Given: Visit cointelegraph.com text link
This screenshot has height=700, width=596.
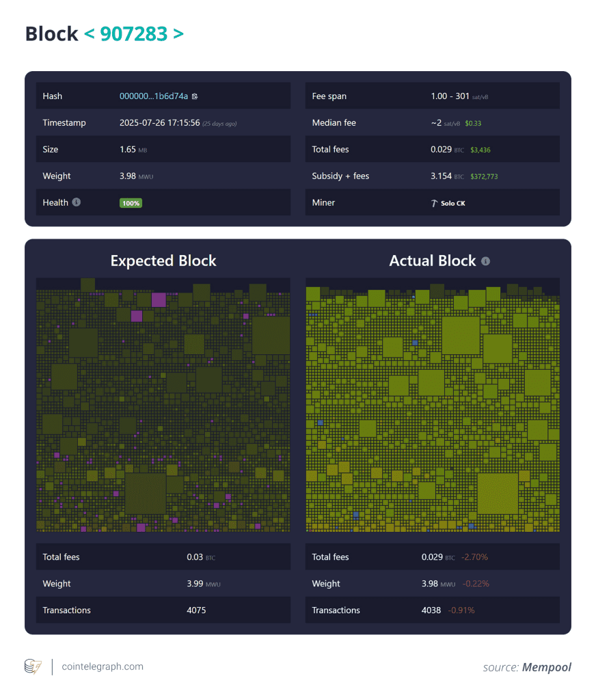Looking at the screenshot, I should (x=103, y=667).
